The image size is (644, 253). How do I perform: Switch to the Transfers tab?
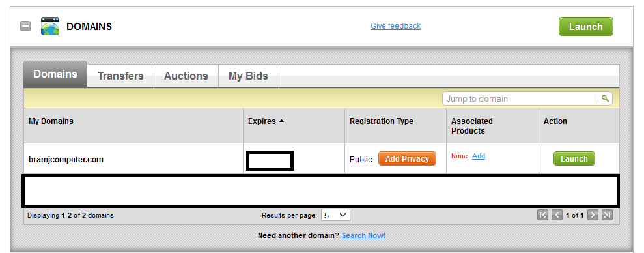(x=120, y=76)
